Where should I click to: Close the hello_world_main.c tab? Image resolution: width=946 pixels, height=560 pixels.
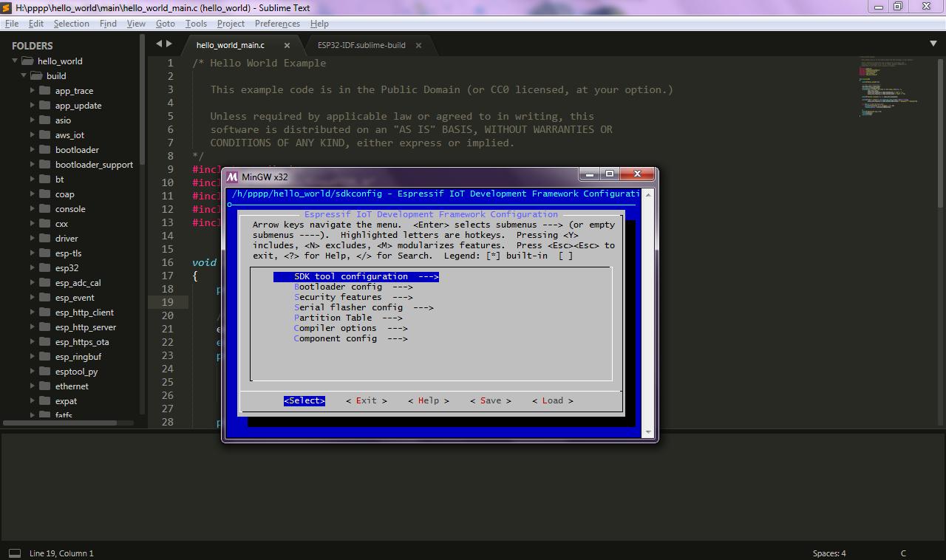point(287,45)
